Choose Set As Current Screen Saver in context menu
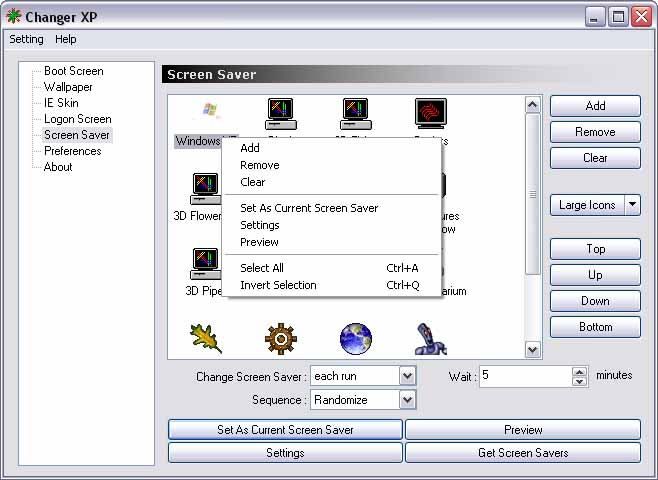The image size is (658, 480). [309, 208]
